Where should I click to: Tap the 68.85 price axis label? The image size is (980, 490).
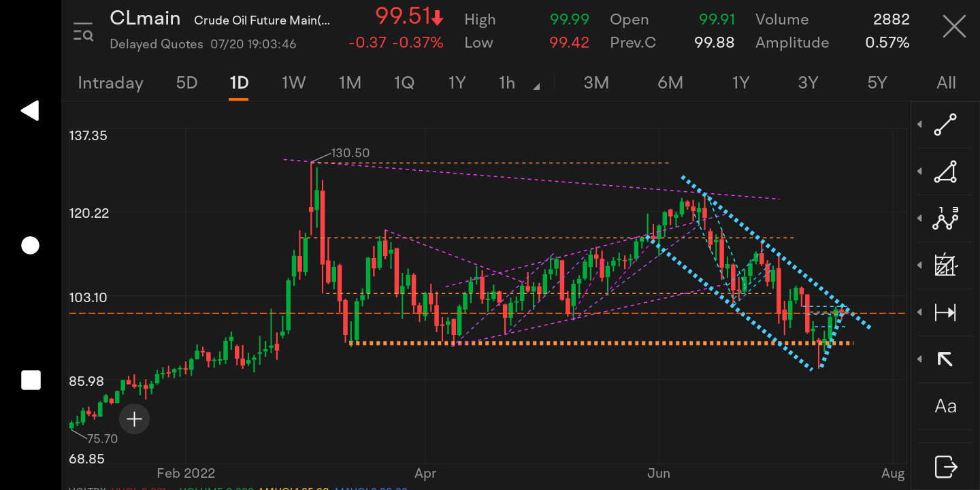coord(86,459)
